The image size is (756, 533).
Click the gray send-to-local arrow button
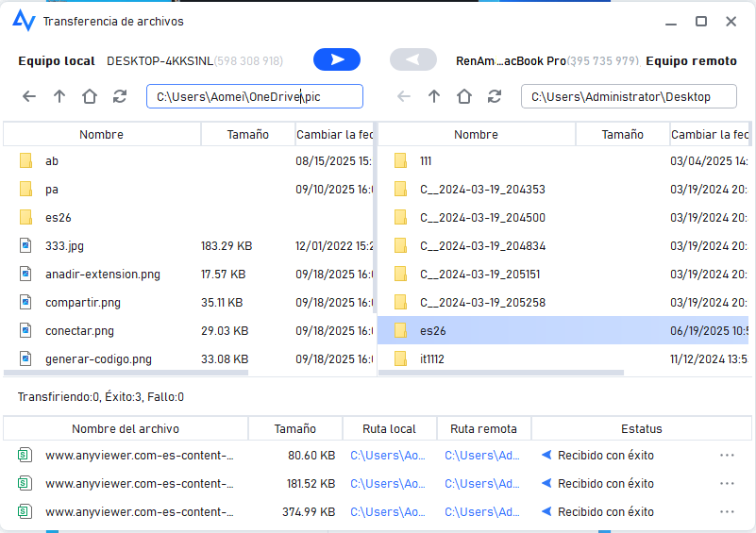412,60
